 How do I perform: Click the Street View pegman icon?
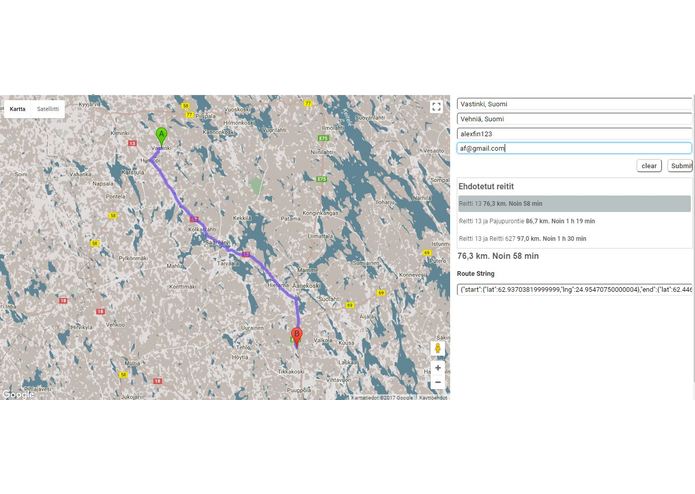pyautogui.click(x=437, y=348)
